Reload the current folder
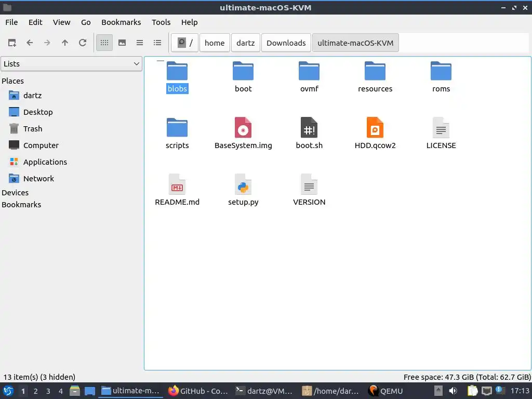 [83, 43]
